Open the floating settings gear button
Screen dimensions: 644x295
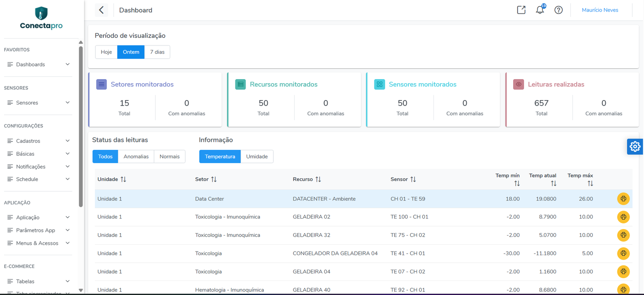tap(635, 147)
